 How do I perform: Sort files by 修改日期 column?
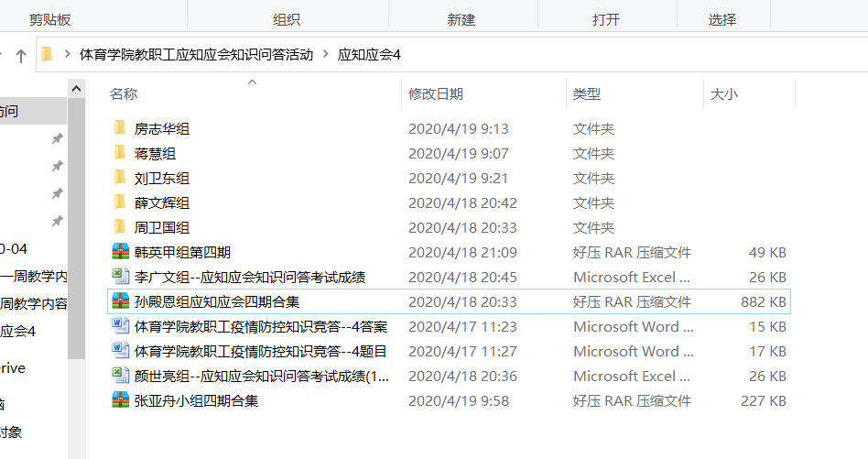pyautogui.click(x=436, y=93)
